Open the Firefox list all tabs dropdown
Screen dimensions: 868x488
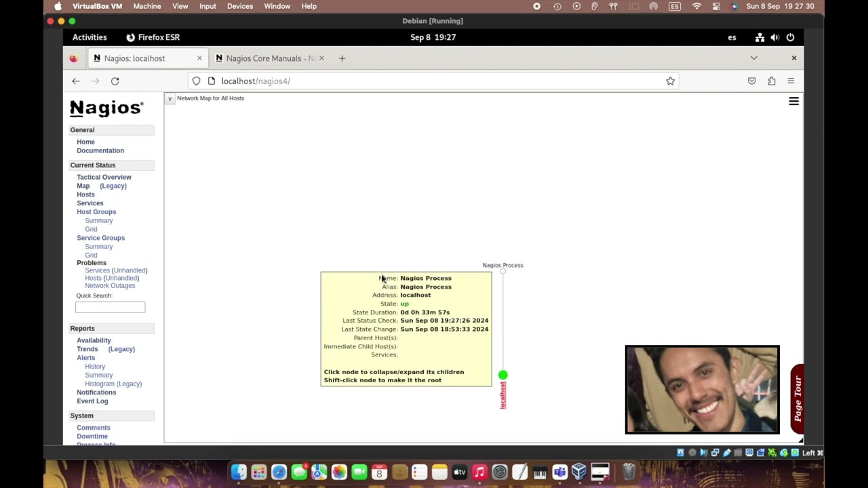753,58
